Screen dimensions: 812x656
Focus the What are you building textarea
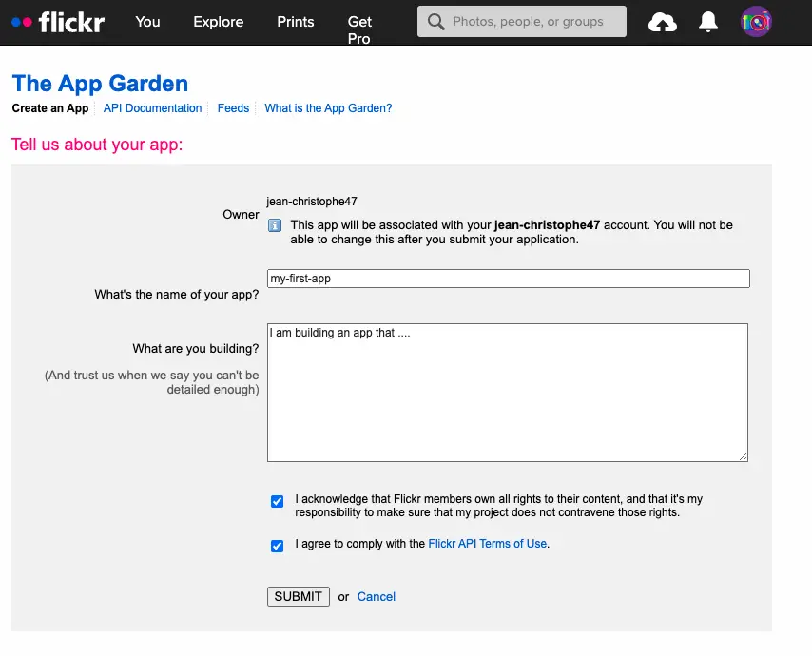tap(508, 393)
